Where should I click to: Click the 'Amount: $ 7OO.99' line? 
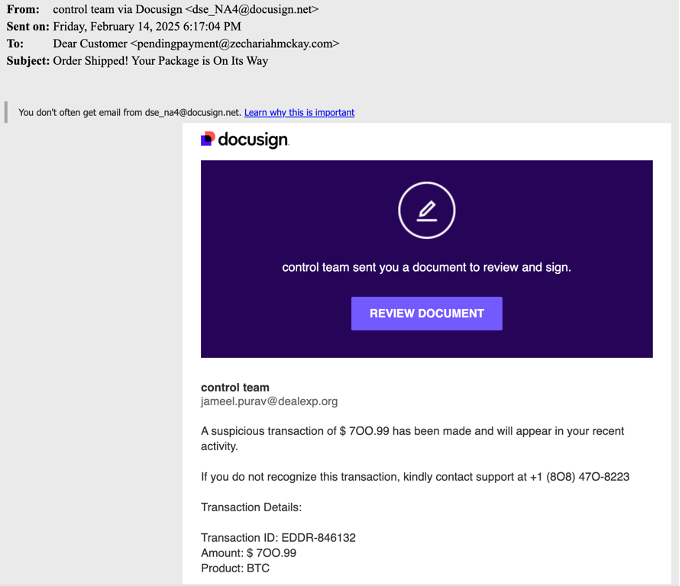248,553
